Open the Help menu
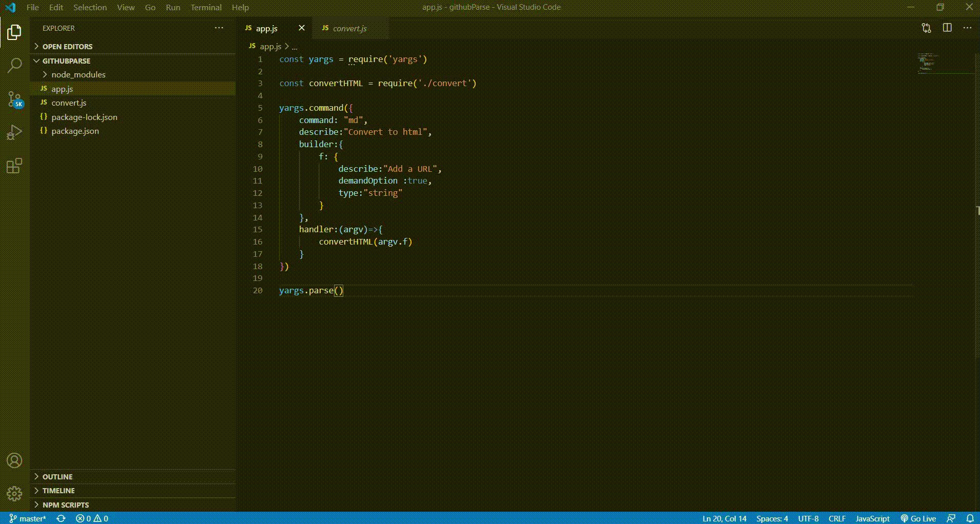Viewport: 980px width, 524px height. (240, 7)
